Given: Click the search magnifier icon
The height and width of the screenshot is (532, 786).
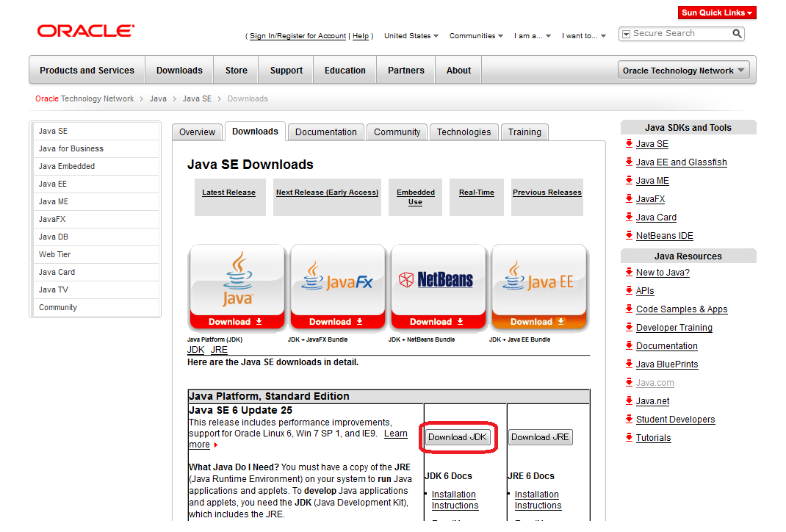Looking at the screenshot, I should click(x=736, y=34).
